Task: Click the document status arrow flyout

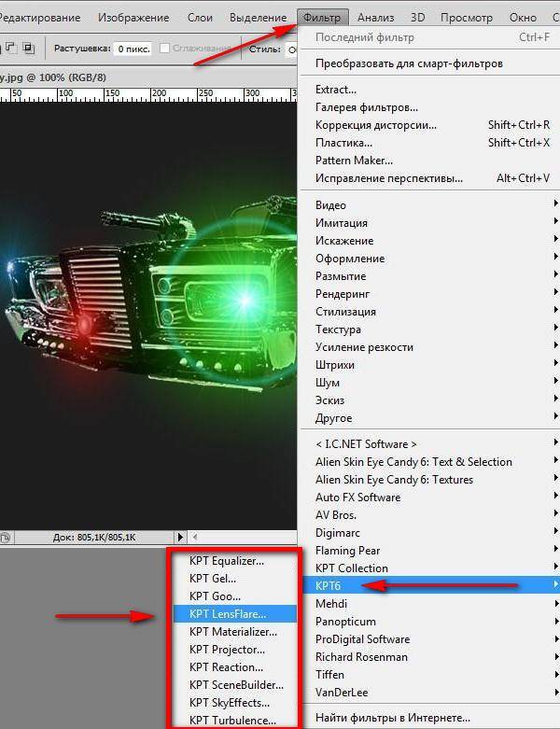Action: [180, 538]
